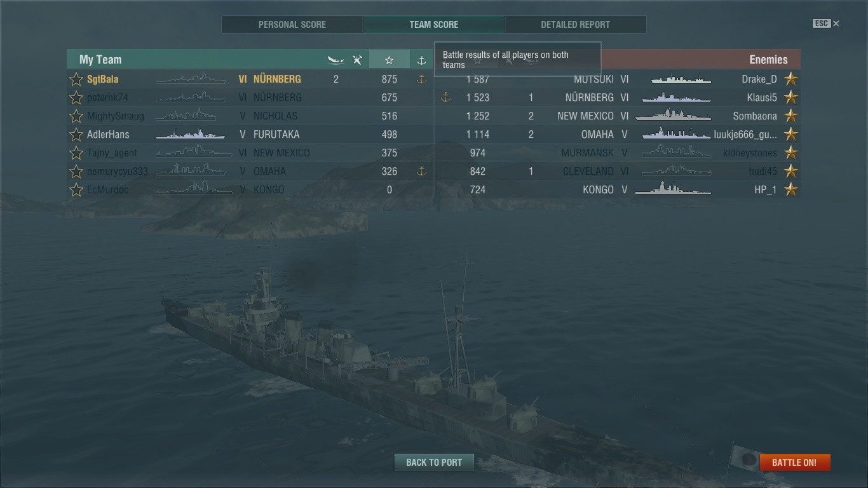Click the aircraft shot down column icon
The image size is (868, 488).
tap(358, 60)
